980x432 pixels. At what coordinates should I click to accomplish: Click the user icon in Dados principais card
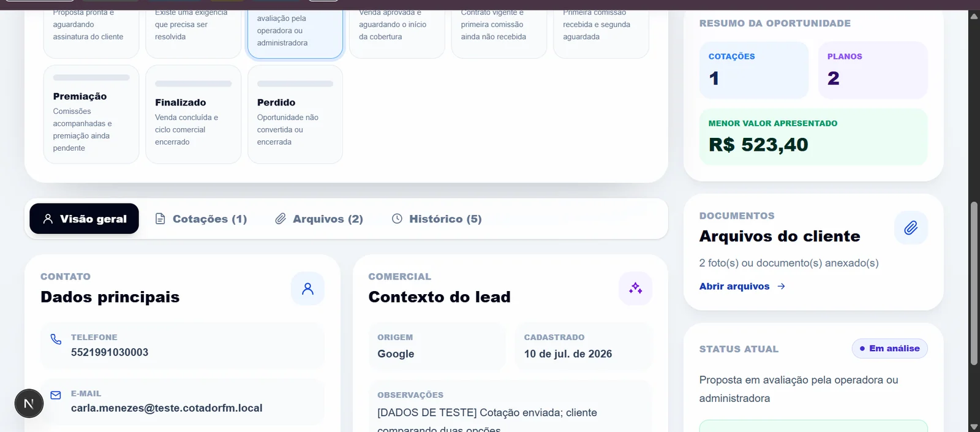307,289
